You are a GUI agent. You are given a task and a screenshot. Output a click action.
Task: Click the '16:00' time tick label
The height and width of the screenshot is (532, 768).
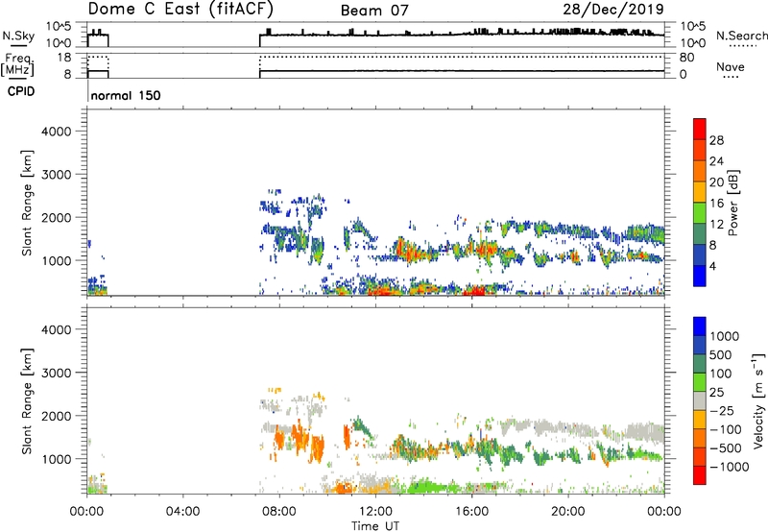[471, 512]
